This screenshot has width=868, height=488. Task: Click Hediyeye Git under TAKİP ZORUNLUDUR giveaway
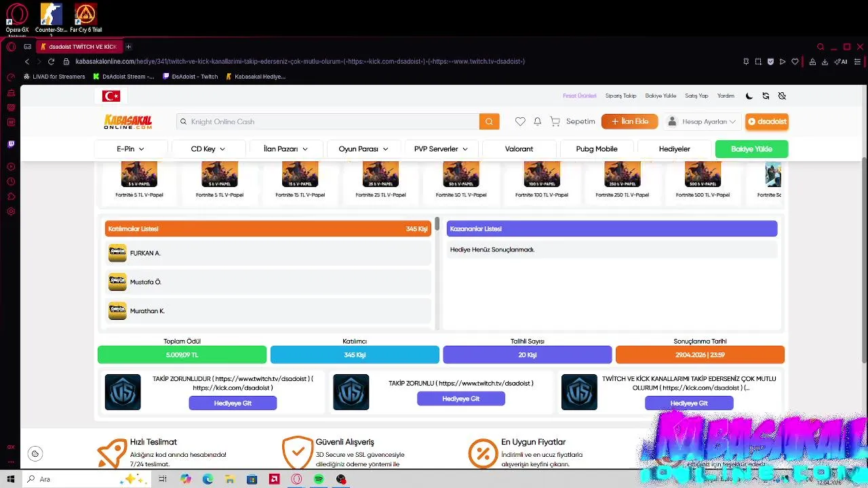233,403
